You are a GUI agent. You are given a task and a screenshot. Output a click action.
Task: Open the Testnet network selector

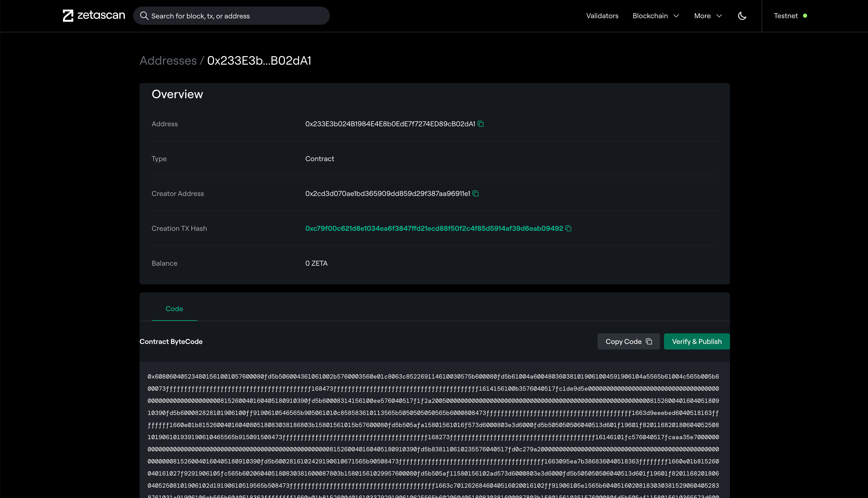tap(790, 15)
